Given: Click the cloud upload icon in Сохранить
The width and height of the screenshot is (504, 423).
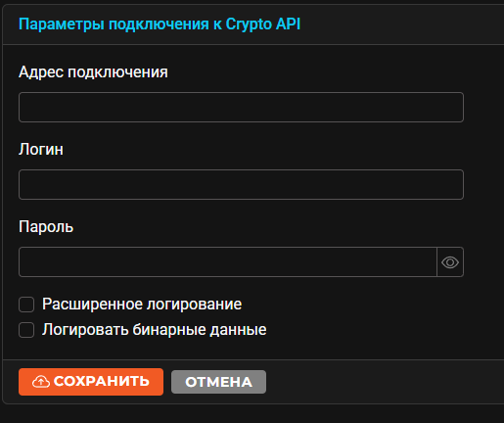Looking at the screenshot, I should (41, 382).
